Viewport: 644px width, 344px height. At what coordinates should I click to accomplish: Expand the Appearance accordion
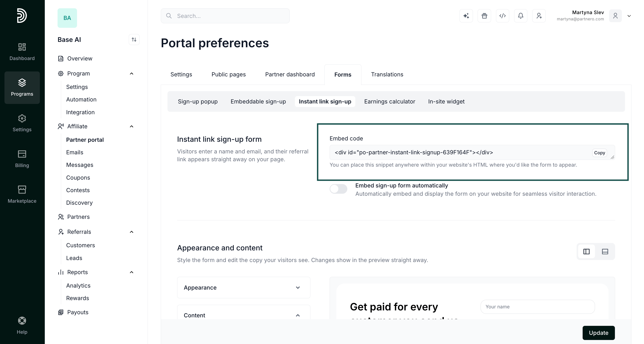coord(244,288)
